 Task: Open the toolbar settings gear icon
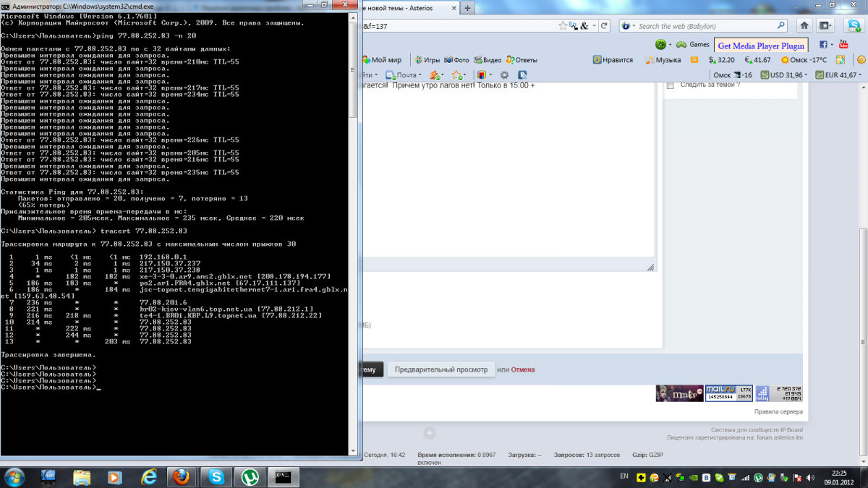(x=504, y=75)
